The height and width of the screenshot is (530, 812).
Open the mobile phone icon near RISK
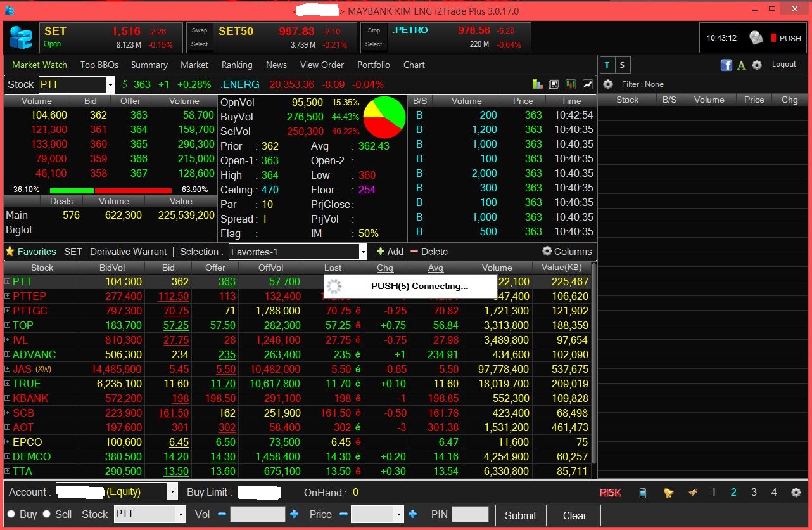[x=643, y=493]
